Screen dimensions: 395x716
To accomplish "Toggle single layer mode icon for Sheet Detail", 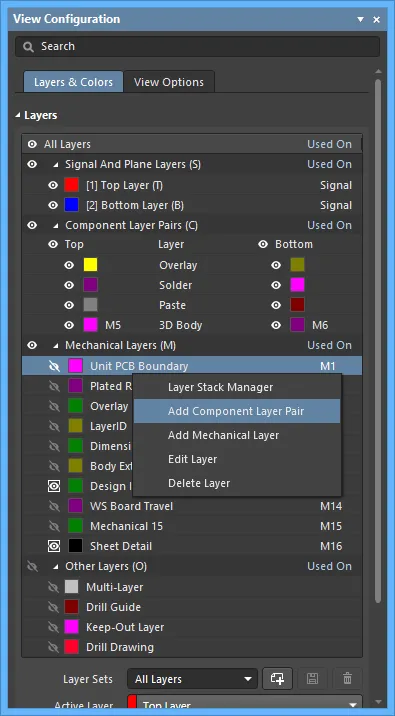I will [x=54, y=546].
